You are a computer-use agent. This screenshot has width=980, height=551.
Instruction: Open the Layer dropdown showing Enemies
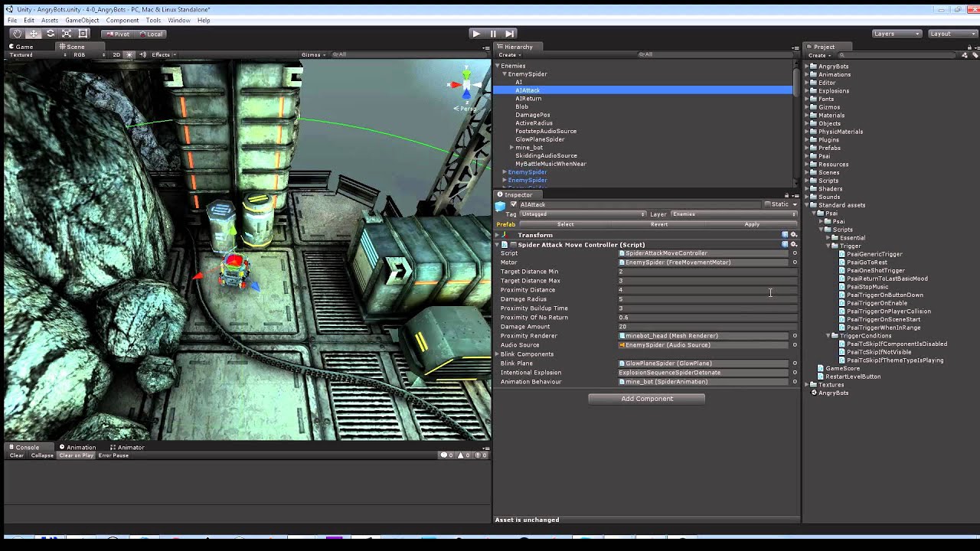(x=733, y=214)
